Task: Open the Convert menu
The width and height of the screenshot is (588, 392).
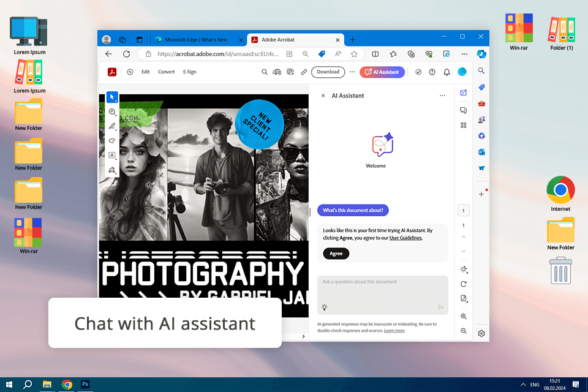Action: [167, 72]
